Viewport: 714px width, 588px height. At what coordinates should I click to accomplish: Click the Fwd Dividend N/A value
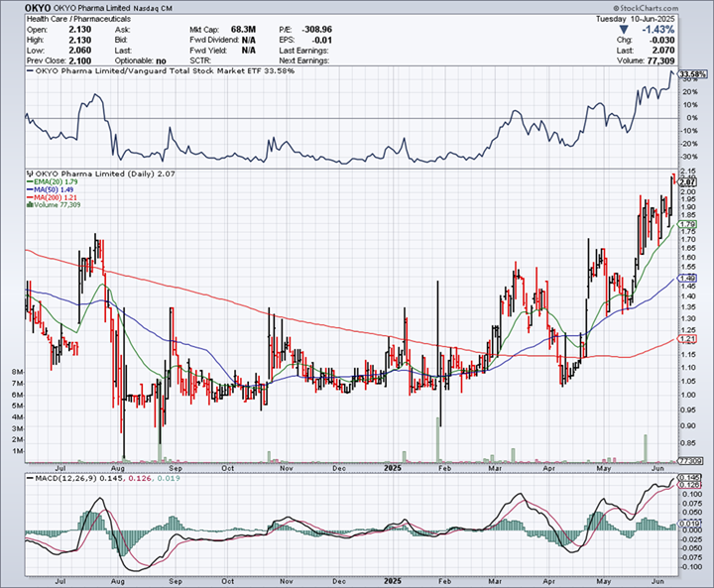(x=249, y=40)
